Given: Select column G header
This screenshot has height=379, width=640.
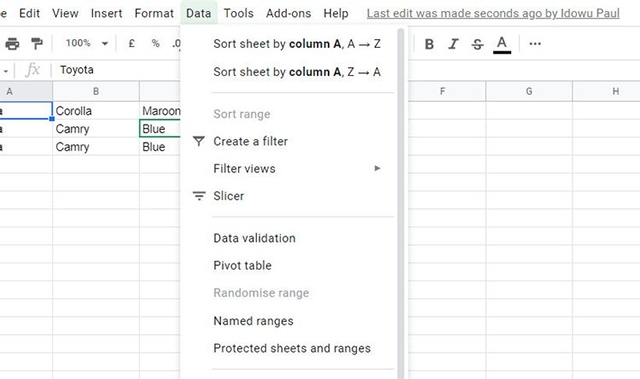Looking at the screenshot, I should pyautogui.click(x=529, y=91).
